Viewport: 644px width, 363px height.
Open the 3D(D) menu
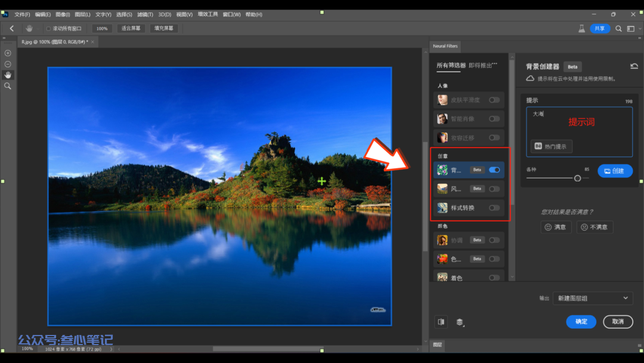point(165,14)
